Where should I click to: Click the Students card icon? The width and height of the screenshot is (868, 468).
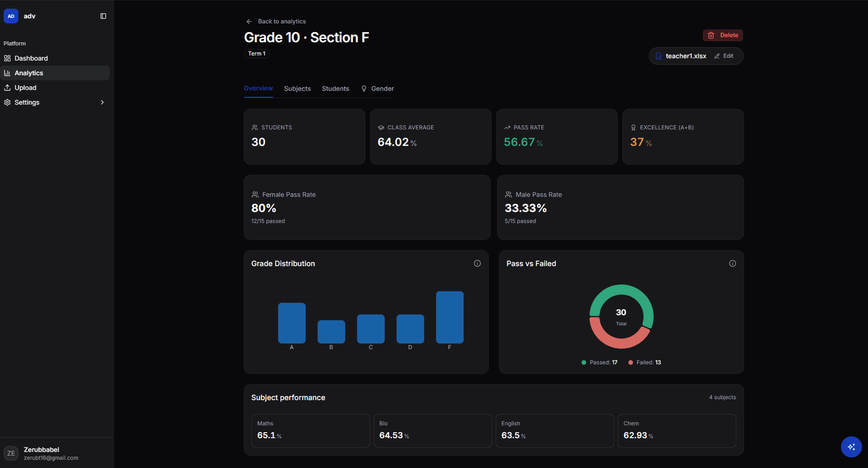(255, 128)
